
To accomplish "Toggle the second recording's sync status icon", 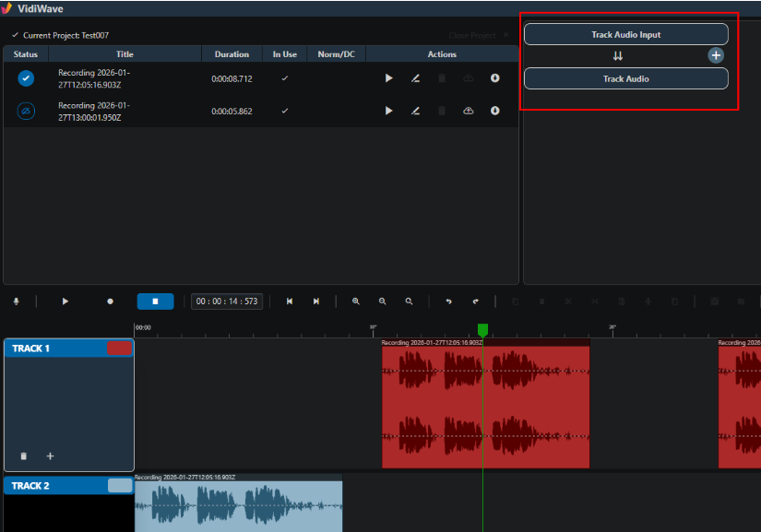I will click(x=26, y=111).
